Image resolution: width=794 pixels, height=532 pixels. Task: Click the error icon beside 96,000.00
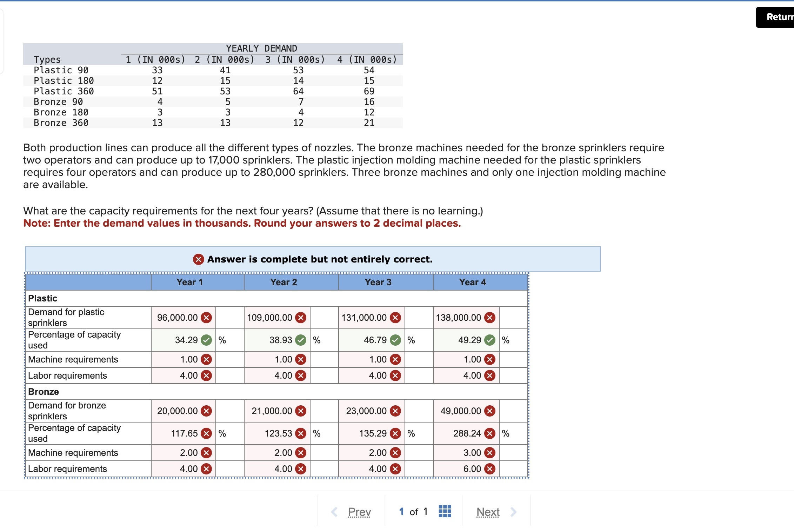pyautogui.click(x=206, y=318)
